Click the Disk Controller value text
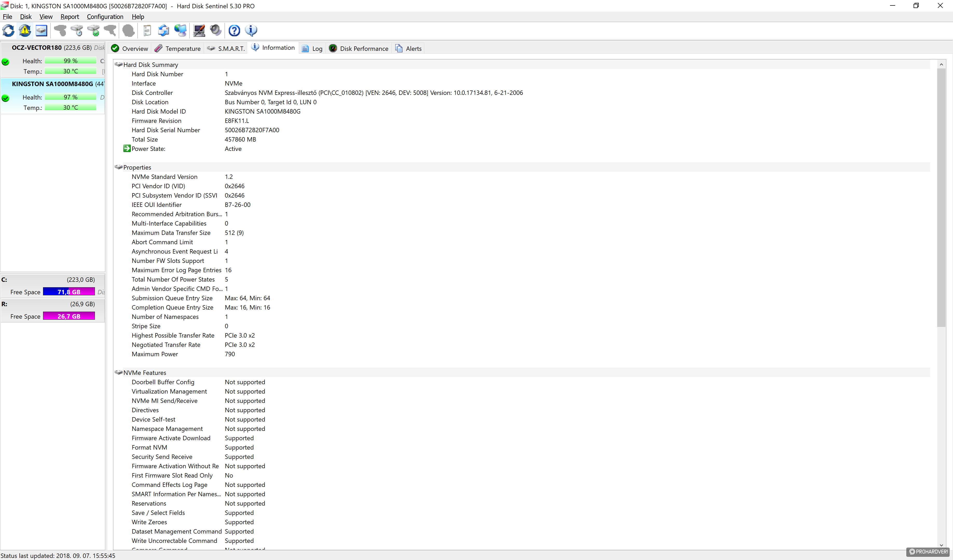 [374, 93]
